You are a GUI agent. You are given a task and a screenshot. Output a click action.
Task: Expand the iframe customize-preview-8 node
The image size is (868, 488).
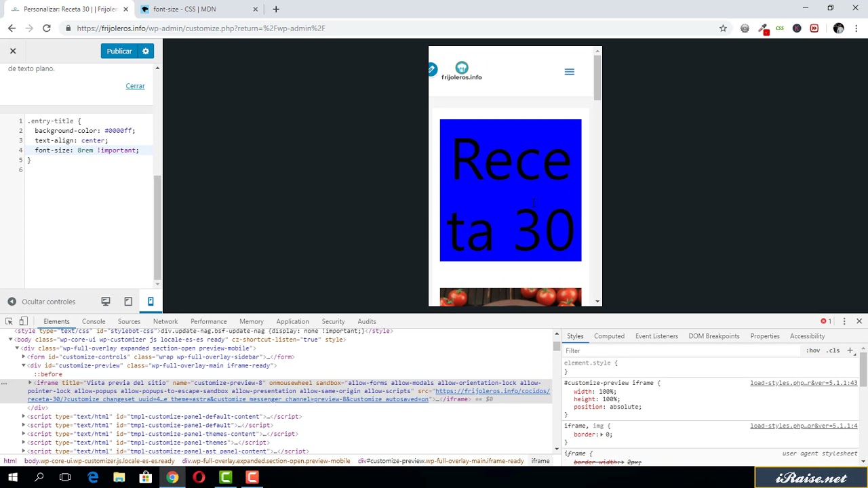coord(31,383)
